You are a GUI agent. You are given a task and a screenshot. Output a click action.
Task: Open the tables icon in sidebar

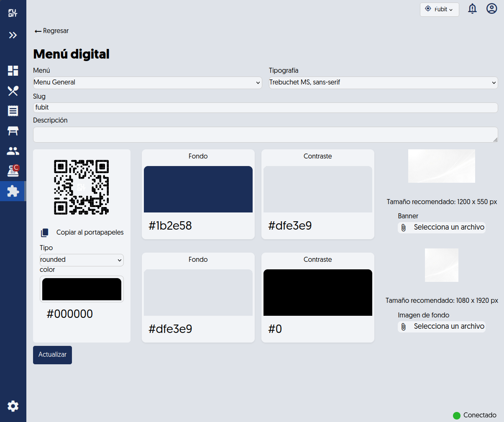[x=13, y=131]
